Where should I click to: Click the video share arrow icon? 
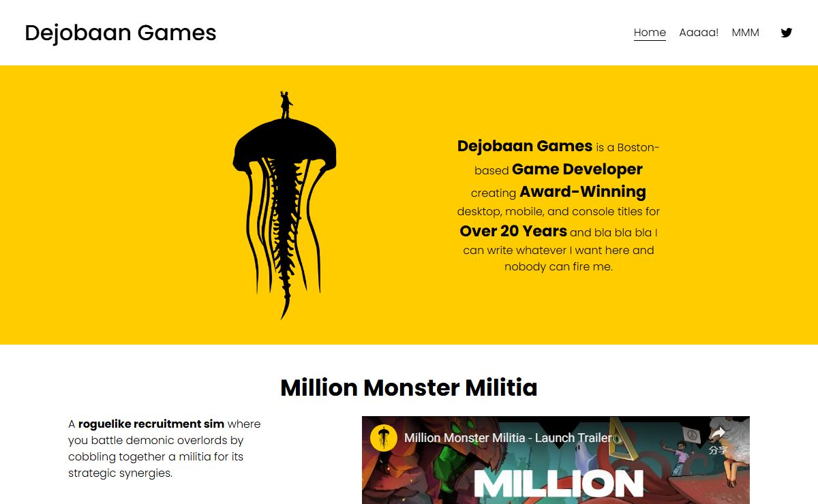click(x=718, y=434)
